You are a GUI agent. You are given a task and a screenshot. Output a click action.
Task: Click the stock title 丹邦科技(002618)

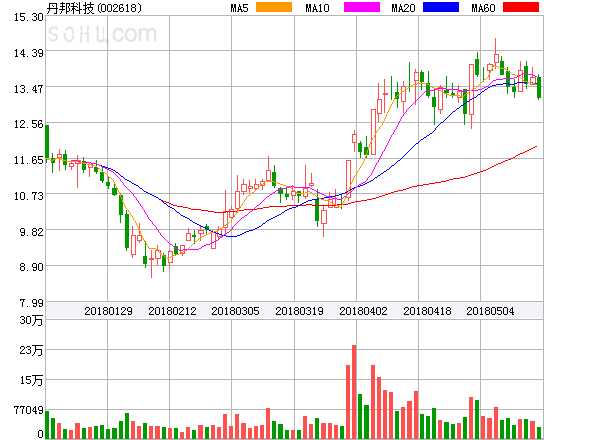click(x=94, y=8)
